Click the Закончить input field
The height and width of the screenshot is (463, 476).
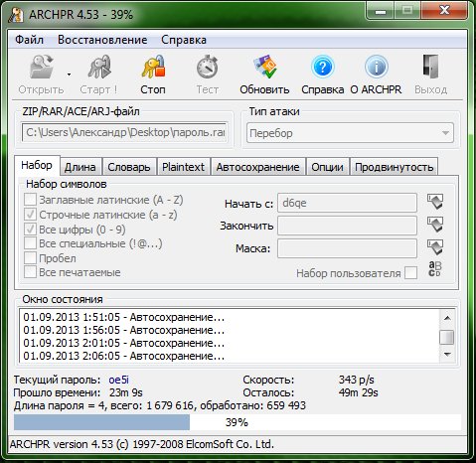coord(347,226)
